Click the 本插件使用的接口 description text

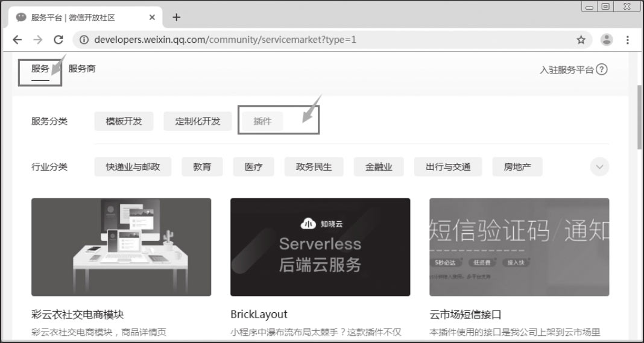[x=514, y=332]
